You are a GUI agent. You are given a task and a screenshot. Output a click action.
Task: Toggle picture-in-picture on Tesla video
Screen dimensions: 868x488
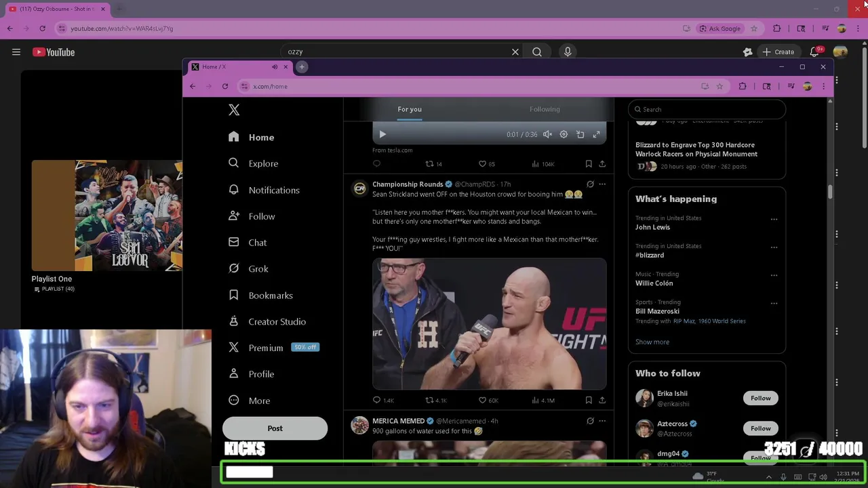580,134
